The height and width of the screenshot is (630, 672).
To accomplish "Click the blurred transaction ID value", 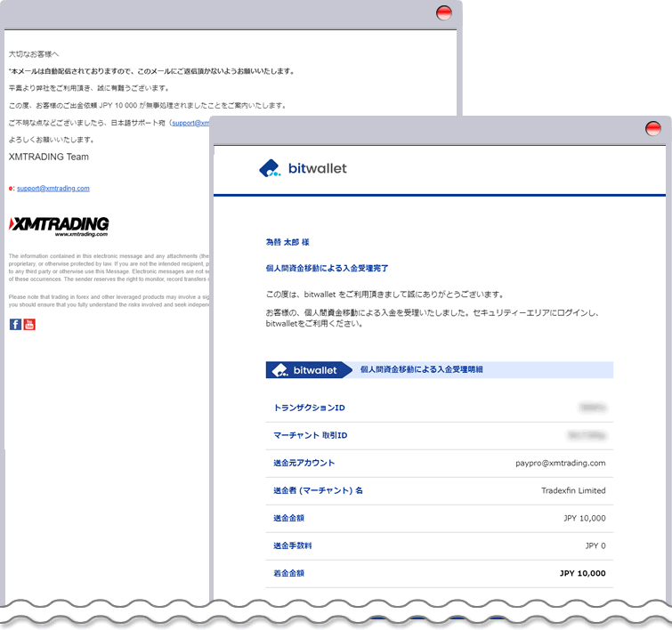I will [592, 408].
